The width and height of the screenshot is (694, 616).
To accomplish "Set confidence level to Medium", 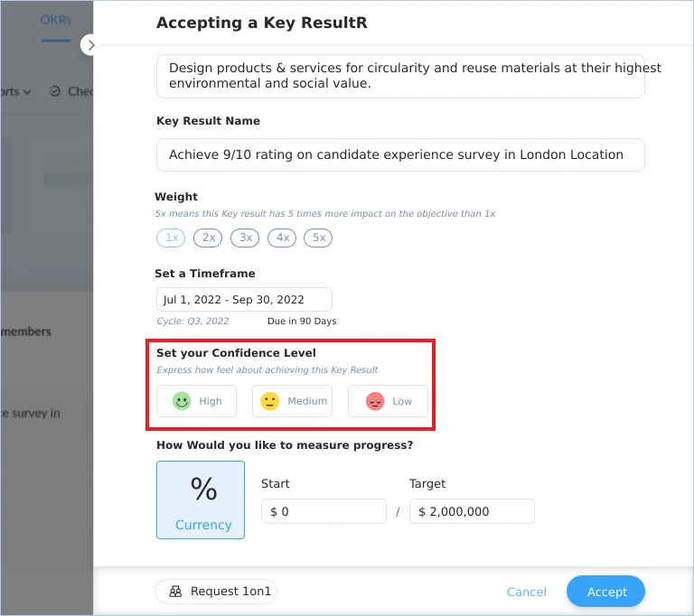I will 292,401.
